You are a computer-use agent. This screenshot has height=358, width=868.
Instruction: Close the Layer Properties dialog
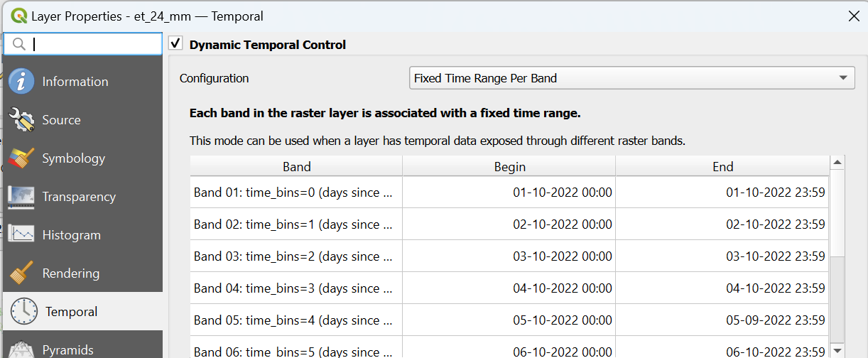coord(854,16)
